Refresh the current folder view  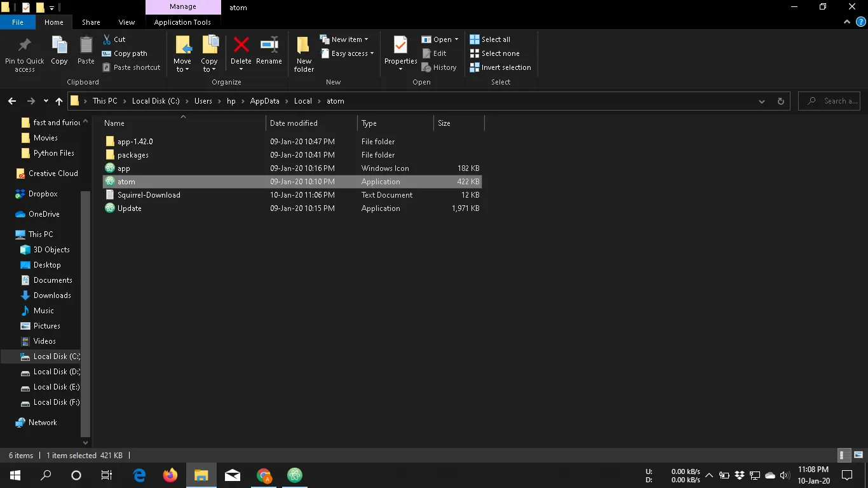pyautogui.click(x=781, y=101)
